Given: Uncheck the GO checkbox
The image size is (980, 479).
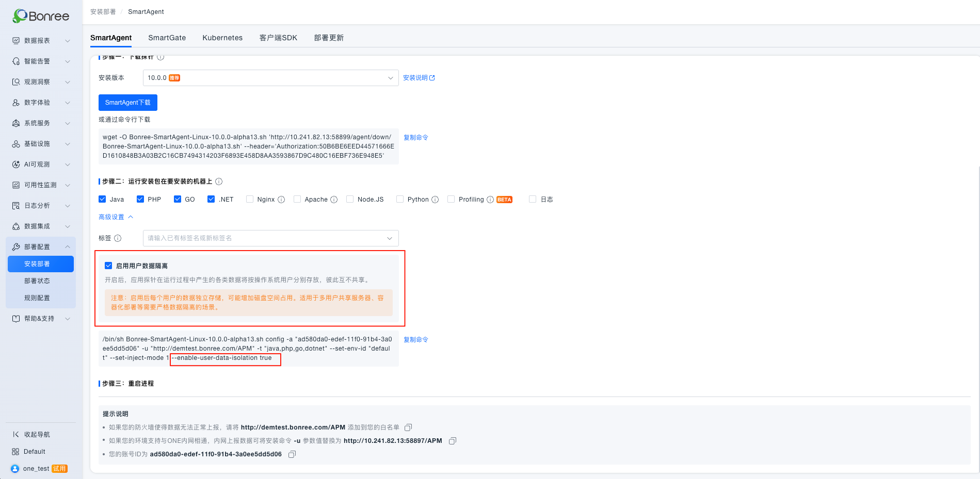Looking at the screenshot, I should point(178,199).
